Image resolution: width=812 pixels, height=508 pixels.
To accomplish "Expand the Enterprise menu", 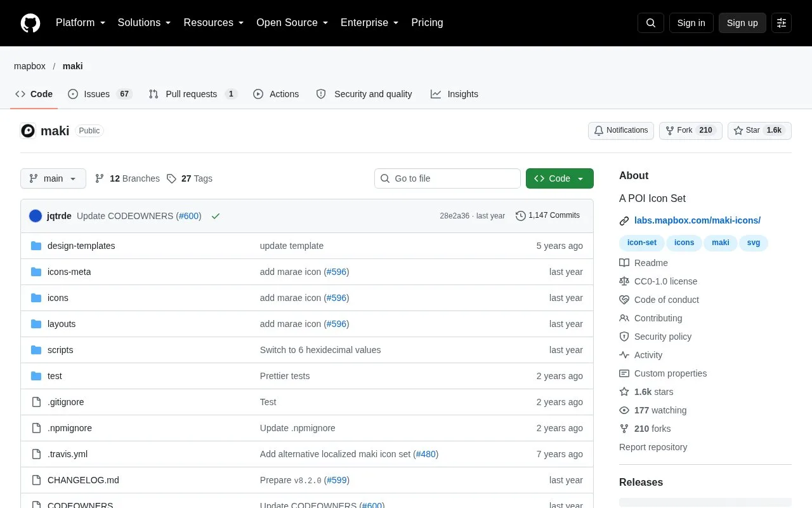I will click(370, 23).
